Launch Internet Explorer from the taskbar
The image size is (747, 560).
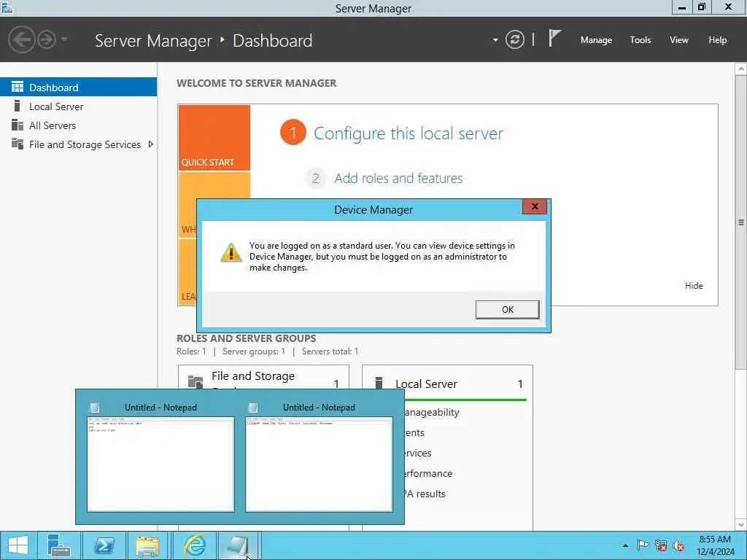pyautogui.click(x=195, y=545)
